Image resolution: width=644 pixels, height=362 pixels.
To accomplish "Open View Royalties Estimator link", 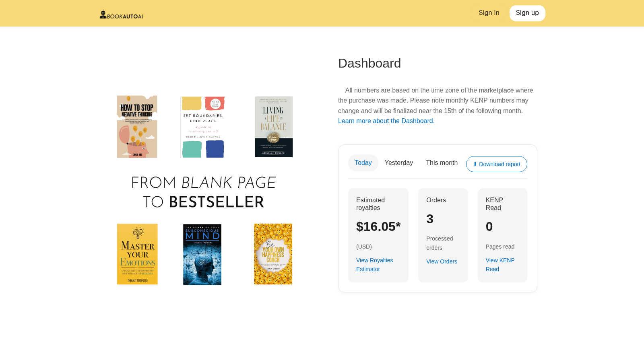I will point(375,265).
